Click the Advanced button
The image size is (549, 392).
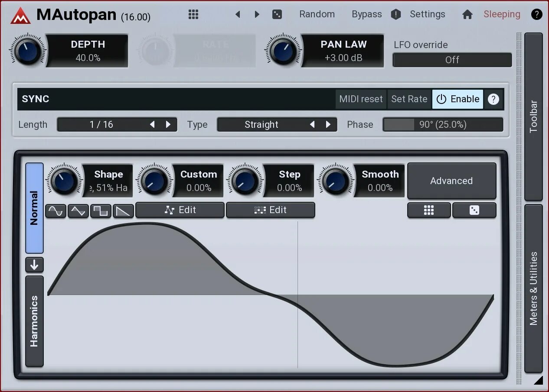(x=451, y=181)
